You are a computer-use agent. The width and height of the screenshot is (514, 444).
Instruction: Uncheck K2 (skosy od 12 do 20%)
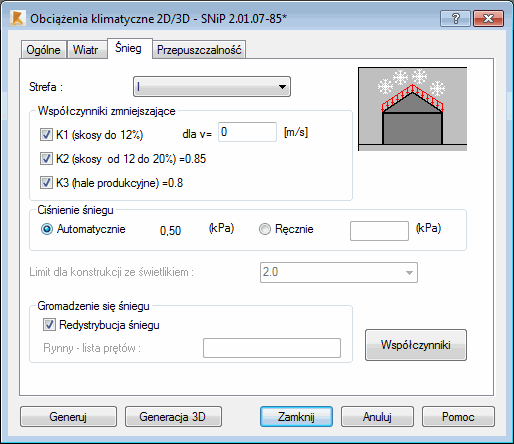point(46,159)
